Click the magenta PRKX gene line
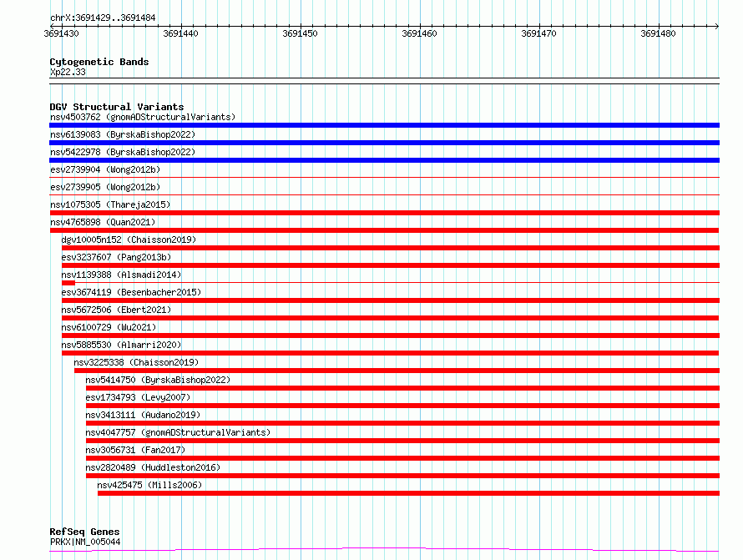 point(384,550)
